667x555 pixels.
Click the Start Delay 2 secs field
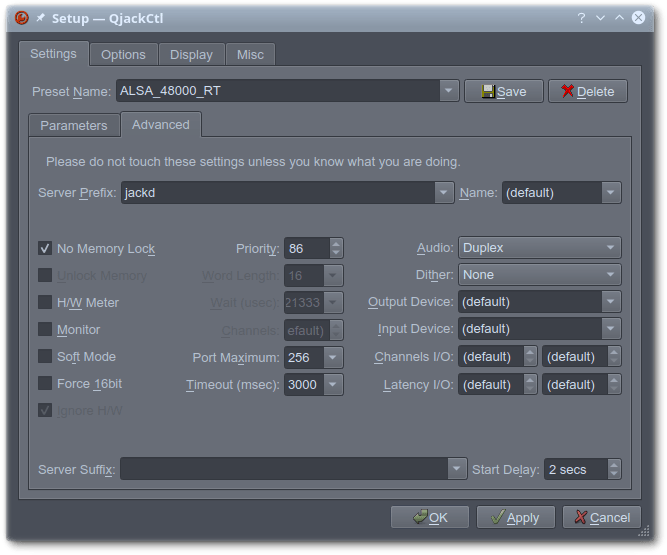coord(576,469)
